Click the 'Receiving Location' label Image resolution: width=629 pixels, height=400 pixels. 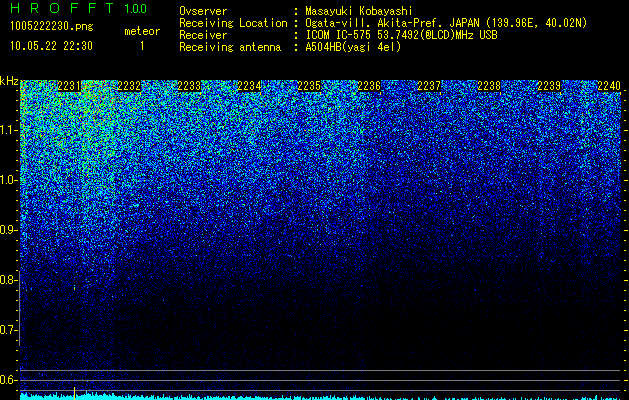click(x=233, y=23)
